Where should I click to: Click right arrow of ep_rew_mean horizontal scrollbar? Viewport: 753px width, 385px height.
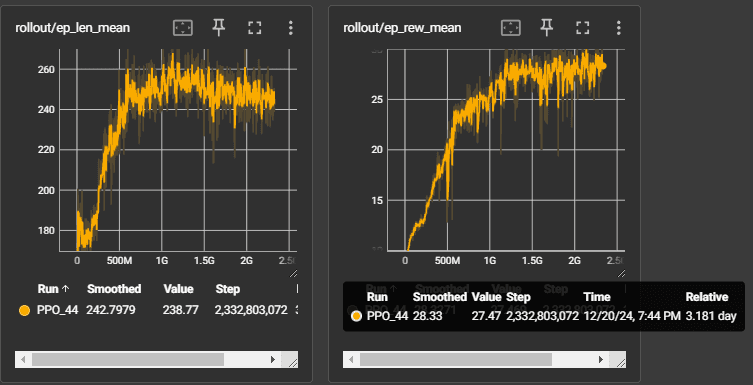click(x=601, y=360)
